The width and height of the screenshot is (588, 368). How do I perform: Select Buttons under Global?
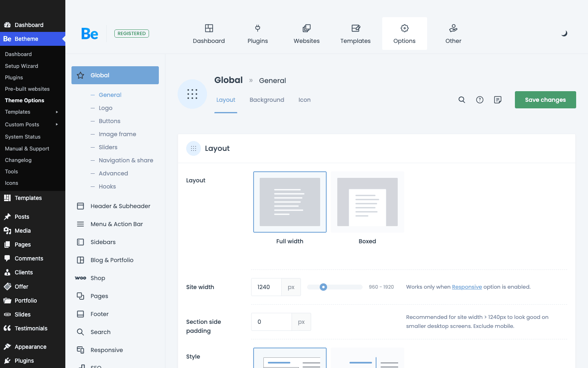click(x=109, y=121)
